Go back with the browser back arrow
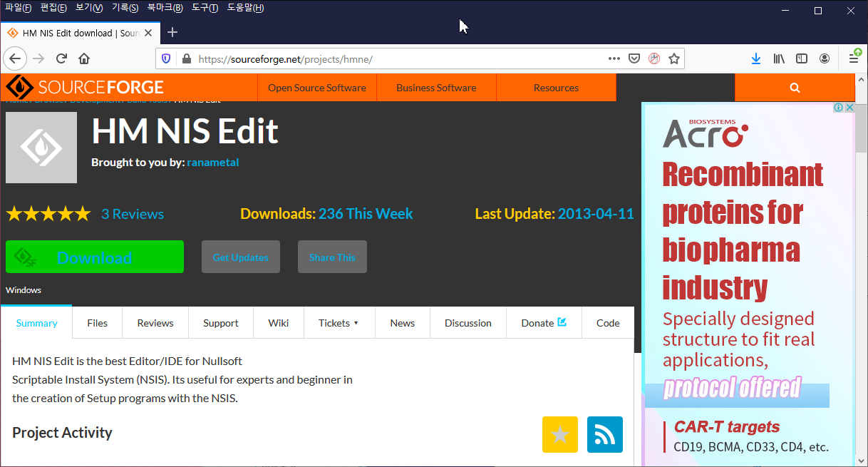Screen dimensions: 868x467 click(16, 58)
